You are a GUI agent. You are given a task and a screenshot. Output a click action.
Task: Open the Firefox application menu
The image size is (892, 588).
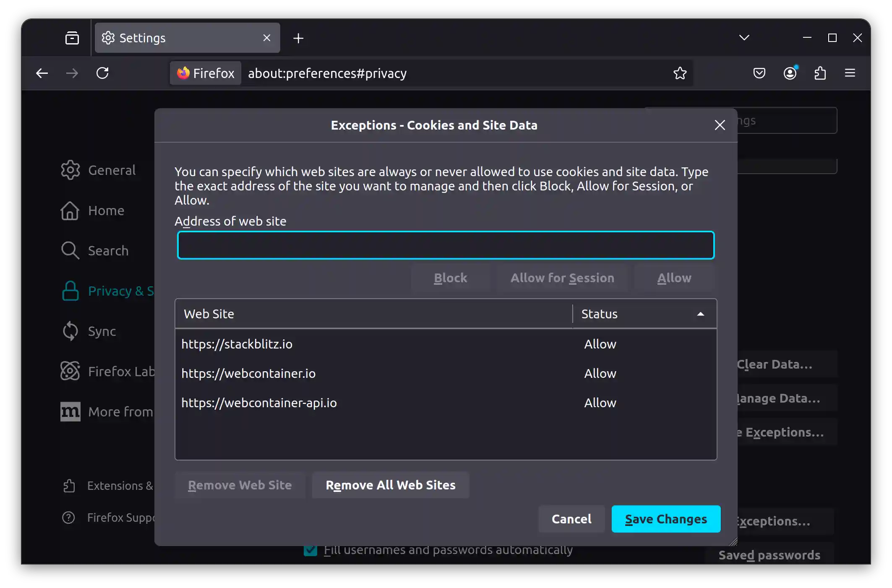850,73
